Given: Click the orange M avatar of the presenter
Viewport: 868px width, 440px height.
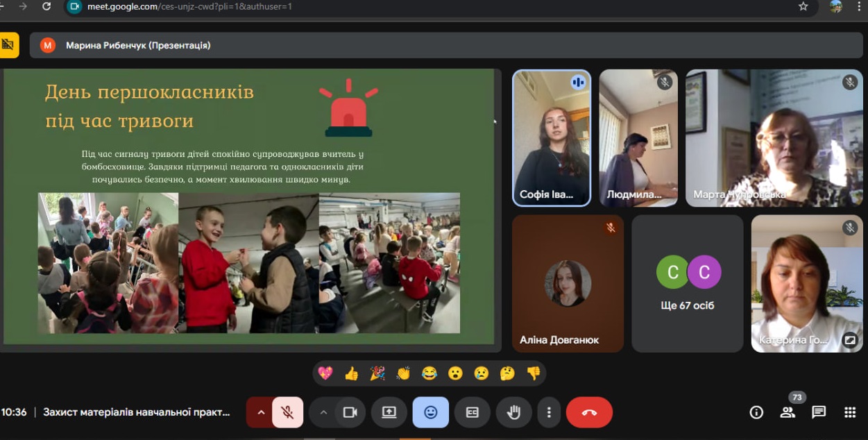Looking at the screenshot, I should click(x=48, y=45).
